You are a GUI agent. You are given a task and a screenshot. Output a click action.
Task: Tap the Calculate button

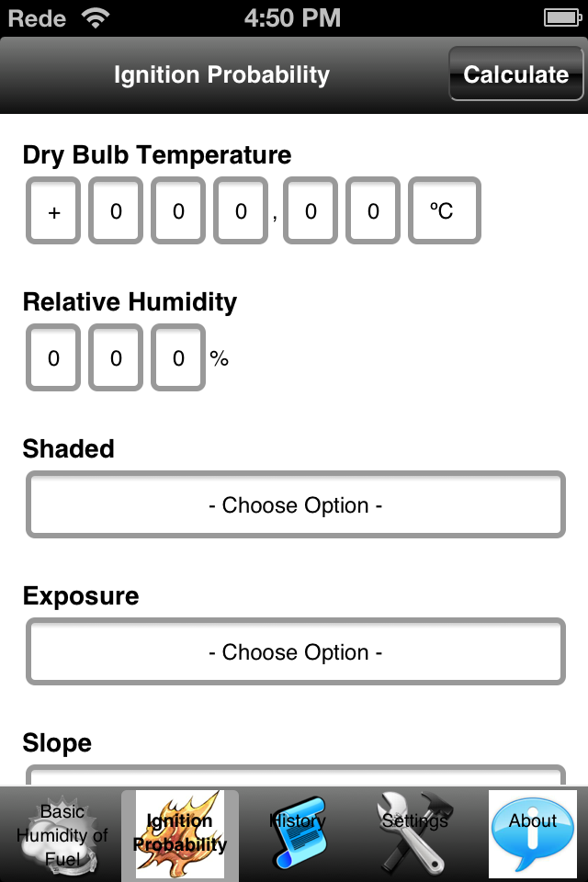coord(516,73)
